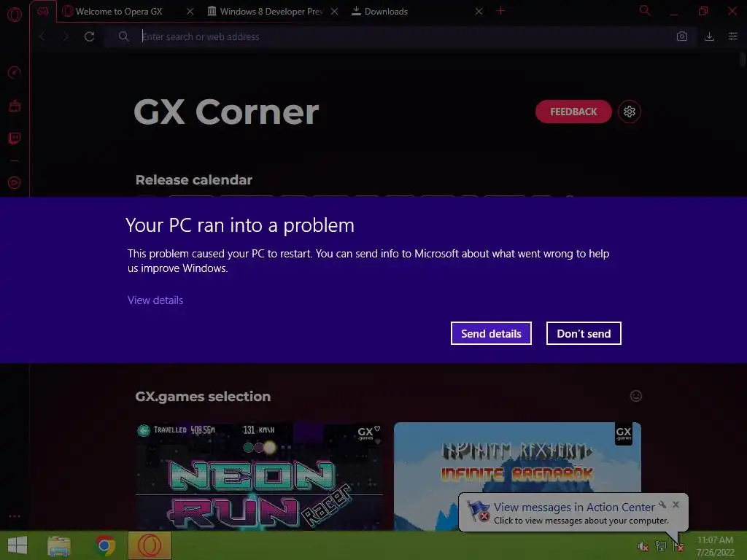Open the Twitch sidebar icon

pyautogui.click(x=15, y=139)
